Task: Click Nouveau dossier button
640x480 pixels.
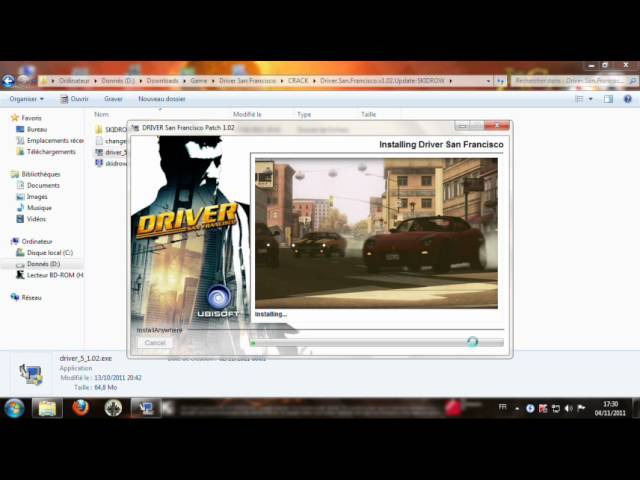Action: pos(162,99)
